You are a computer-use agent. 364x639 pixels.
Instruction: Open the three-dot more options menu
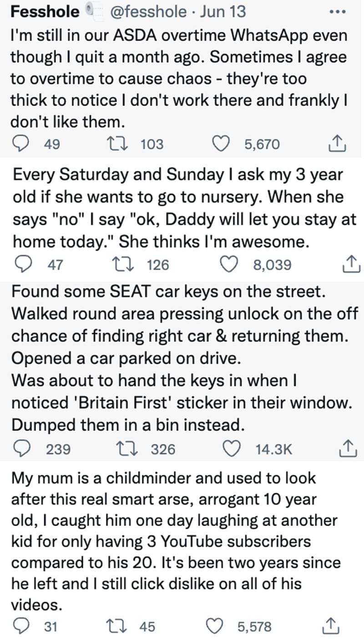point(338,10)
